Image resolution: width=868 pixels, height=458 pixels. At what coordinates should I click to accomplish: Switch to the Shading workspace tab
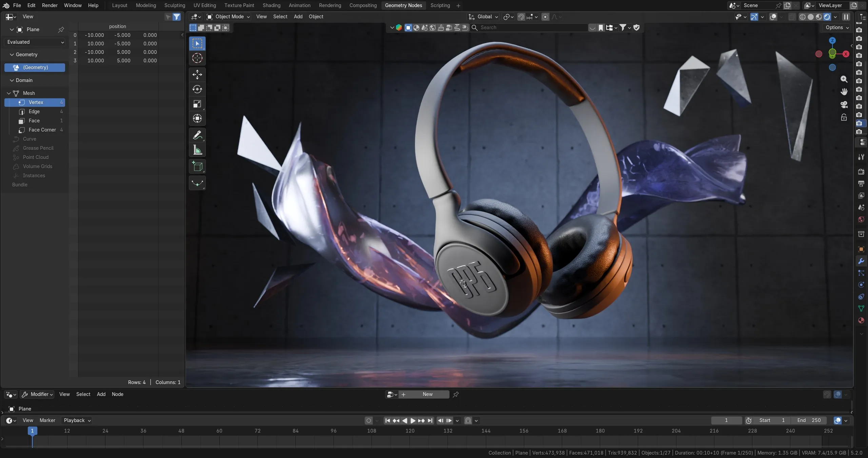click(271, 5)
